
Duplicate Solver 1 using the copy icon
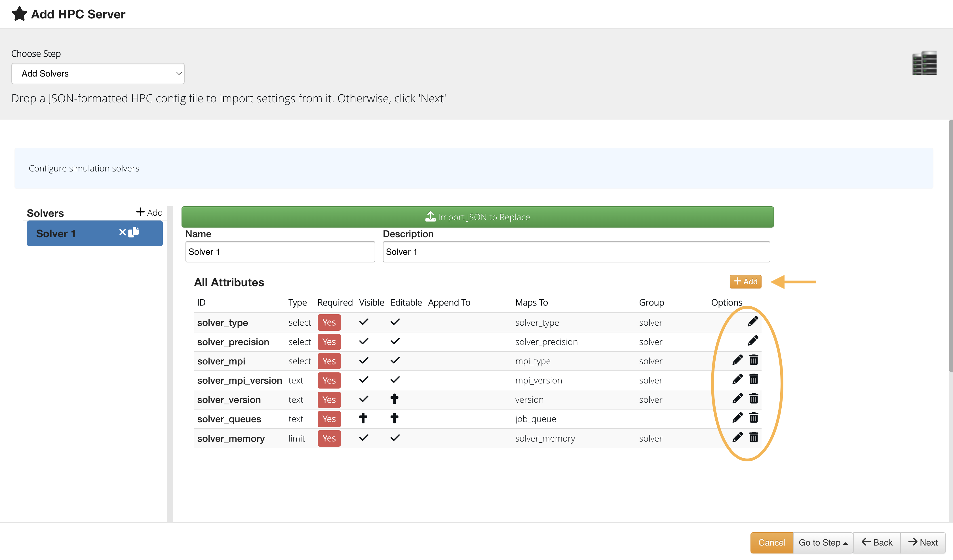[x=134, y=232]
